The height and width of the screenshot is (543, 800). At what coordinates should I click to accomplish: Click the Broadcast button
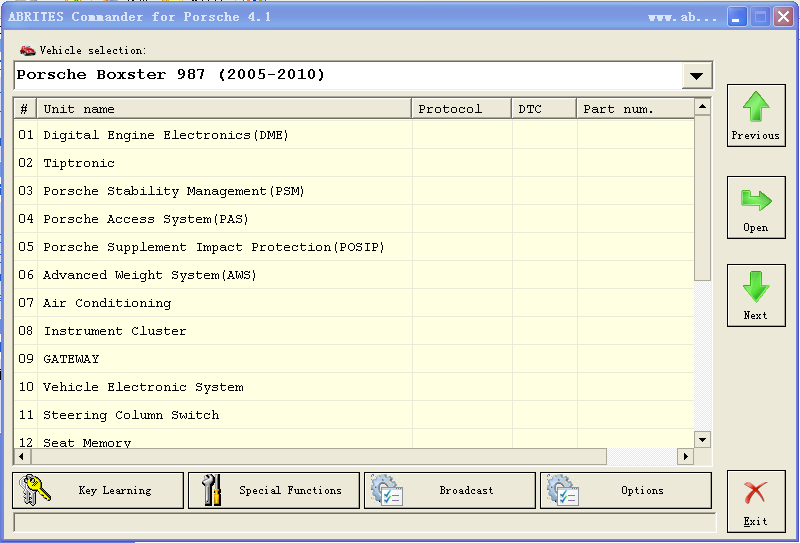pyautogui.click(x=450, y=490)
